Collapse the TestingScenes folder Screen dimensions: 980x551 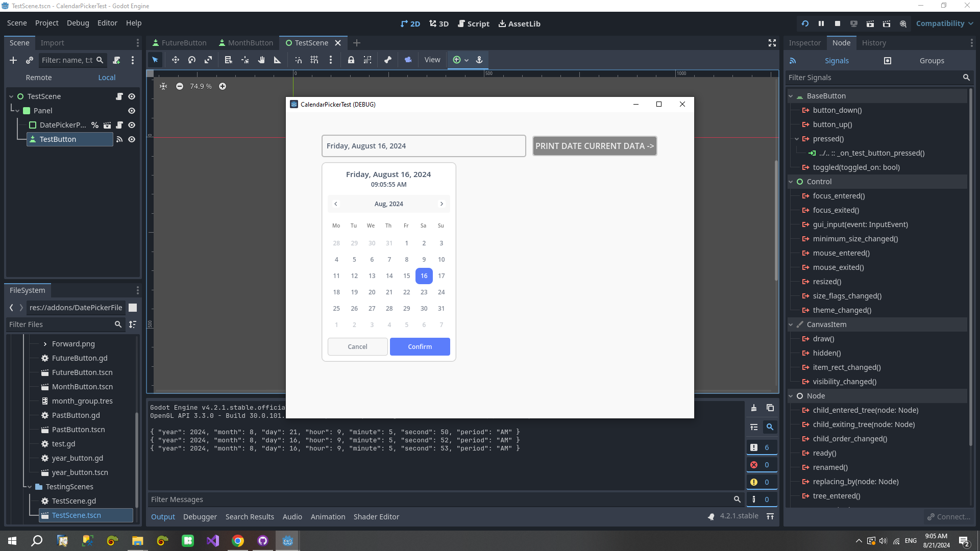[30, 487]
